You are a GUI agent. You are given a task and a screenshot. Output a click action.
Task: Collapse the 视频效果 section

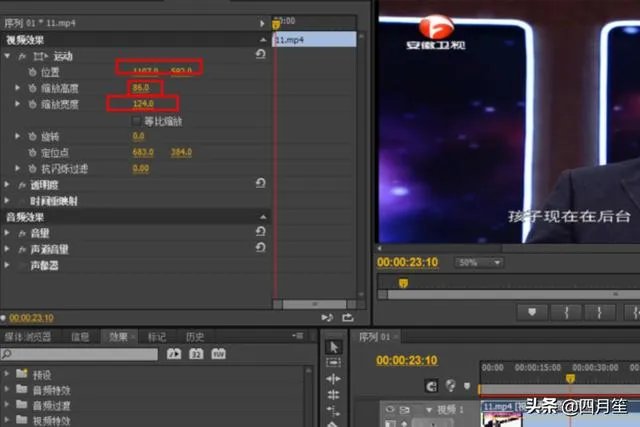point(263,40)
